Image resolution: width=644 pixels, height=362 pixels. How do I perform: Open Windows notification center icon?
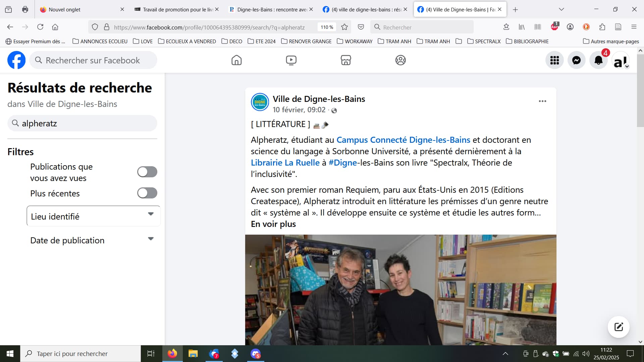630,354
